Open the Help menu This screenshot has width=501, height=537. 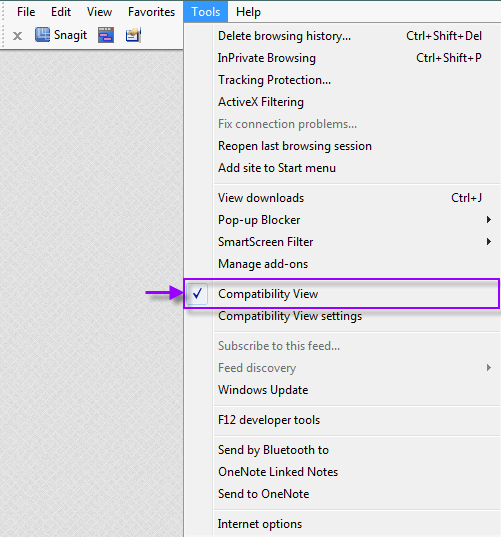(248, 12)
